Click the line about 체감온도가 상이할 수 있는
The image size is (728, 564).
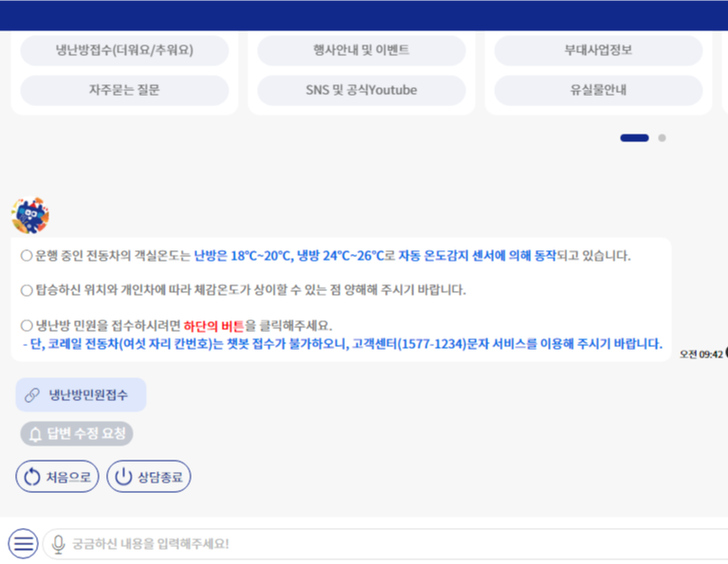tap(244, 290)
